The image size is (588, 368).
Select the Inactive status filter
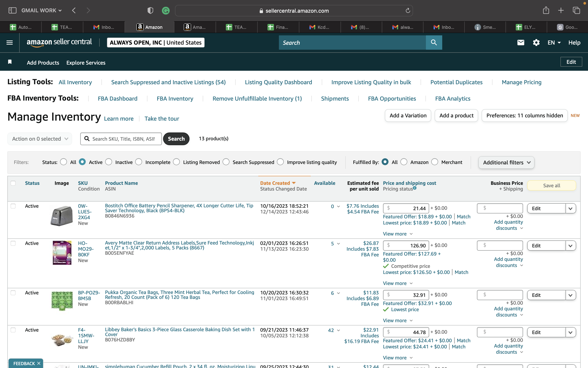(109, 162)
